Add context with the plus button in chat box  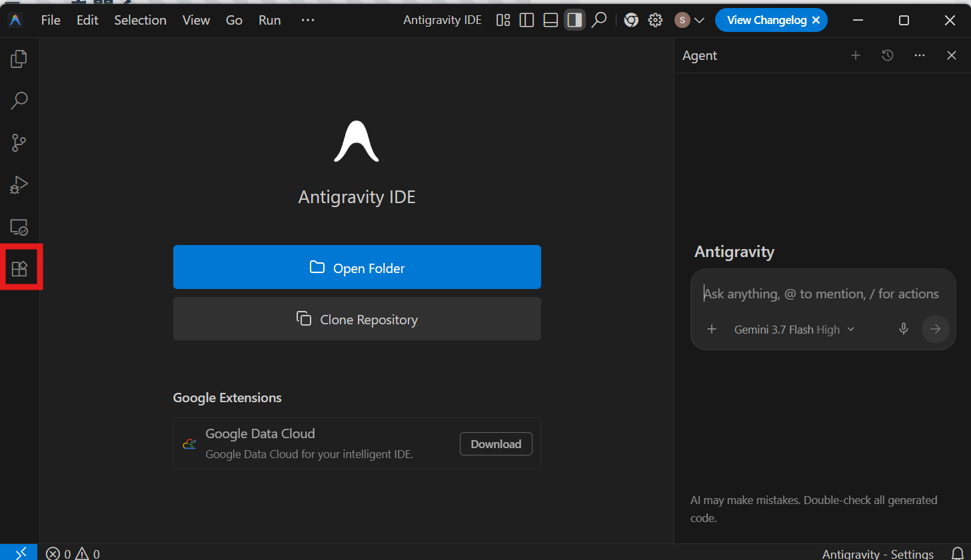point(712,329)
